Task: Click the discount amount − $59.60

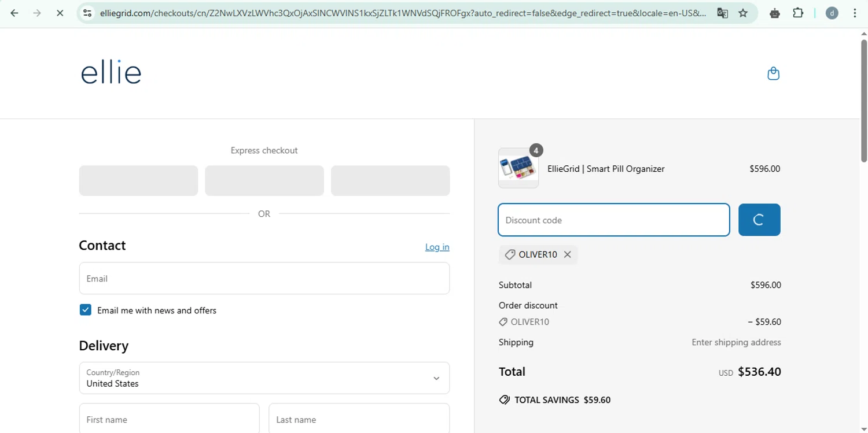Action: click(764, 322)
